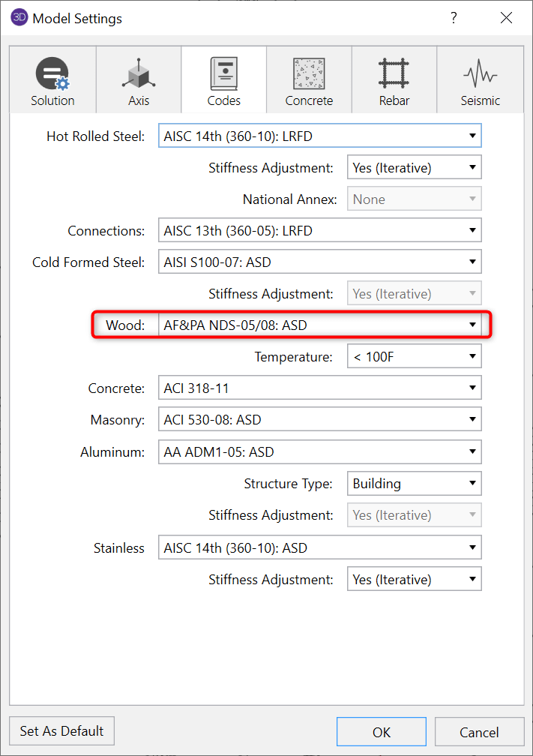Expand the Stainless code dropdown
533x756 pixels.
pos(319,548)
